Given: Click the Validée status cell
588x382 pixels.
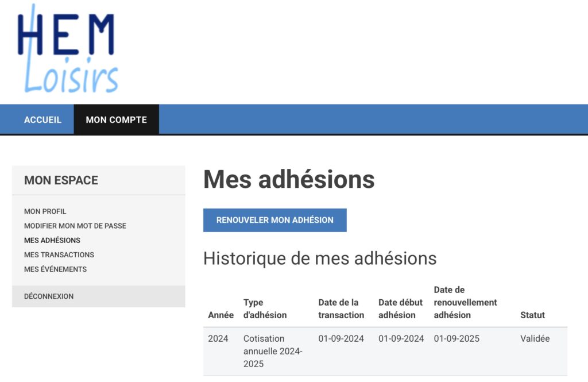Looking at the screenshot, I should point(535,338).
